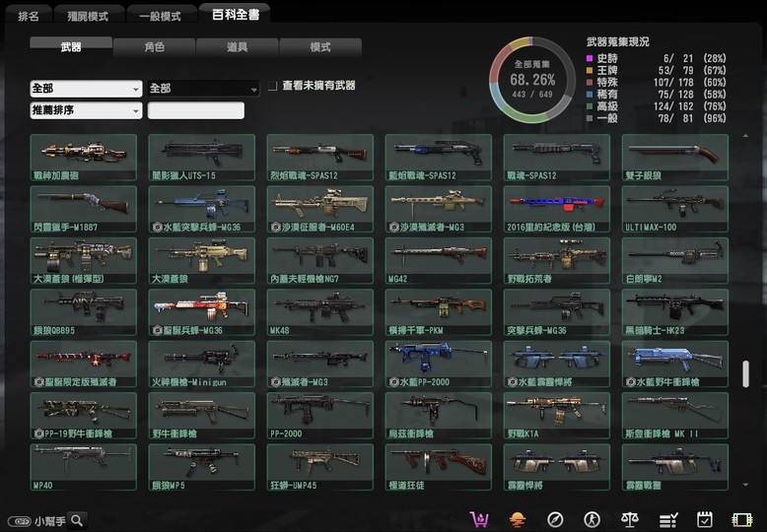Click the blue 稀有 legend swatch
The width and height of the screenshot is (767, 532).
point(590,95)
